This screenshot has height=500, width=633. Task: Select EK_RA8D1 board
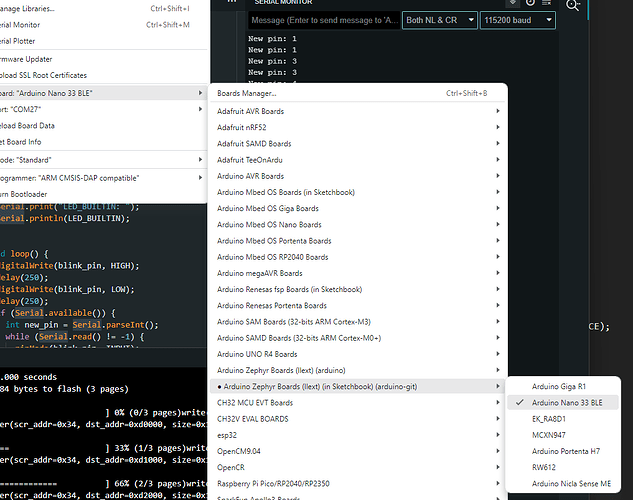[563, 418]
